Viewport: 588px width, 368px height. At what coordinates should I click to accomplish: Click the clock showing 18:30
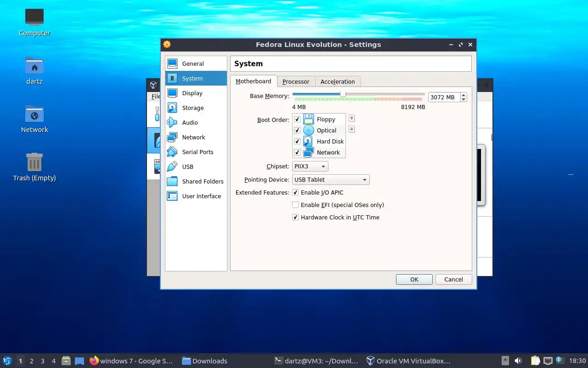click(577, 361)
